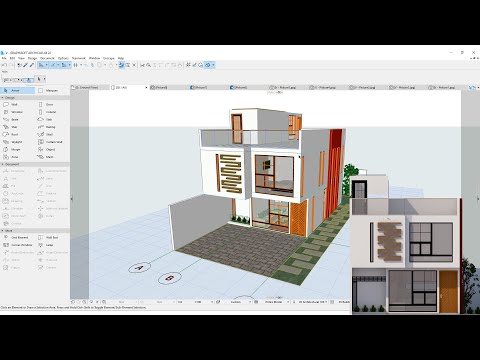Open the Document menu

click(47, 58)
